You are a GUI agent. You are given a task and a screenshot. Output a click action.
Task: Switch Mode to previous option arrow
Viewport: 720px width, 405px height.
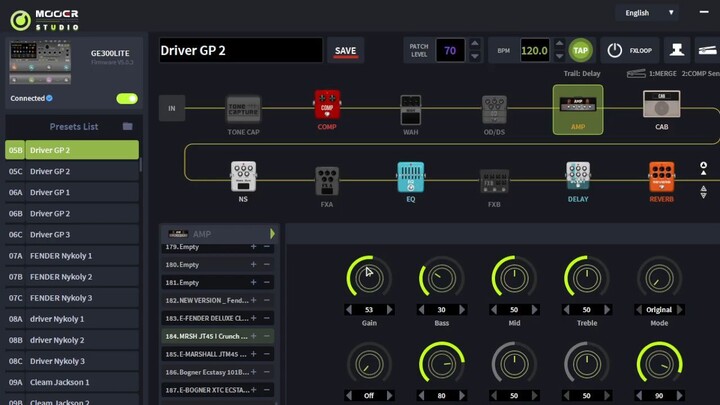(639, 310)
